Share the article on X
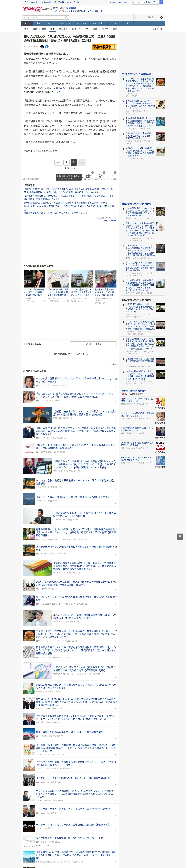Image resolution: width=186 pixels, height=868 pixels. pyautogui.click(x=42, y=47)
